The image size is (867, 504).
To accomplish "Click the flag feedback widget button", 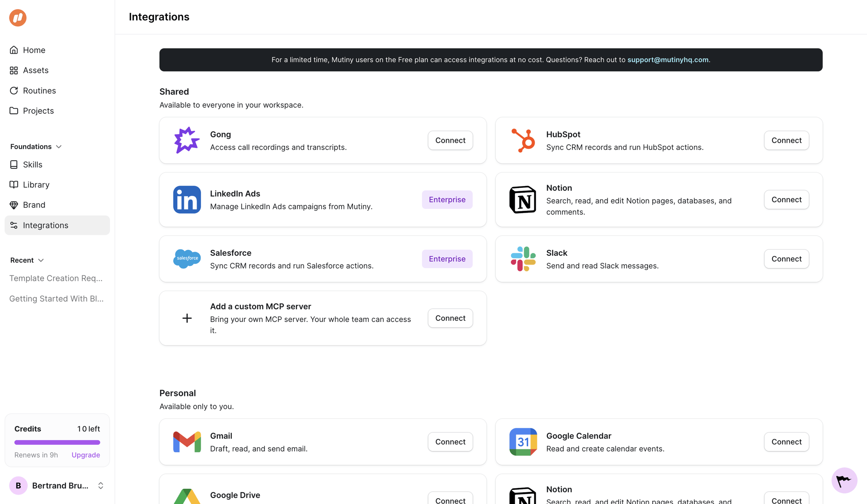I will click(x=844, y=480).
